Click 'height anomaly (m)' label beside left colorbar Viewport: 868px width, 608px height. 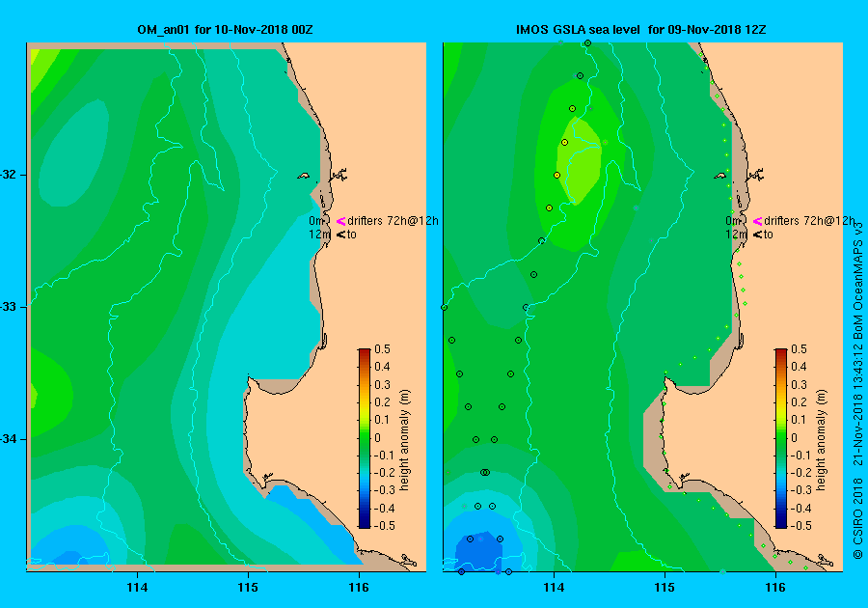click(405, 440)
